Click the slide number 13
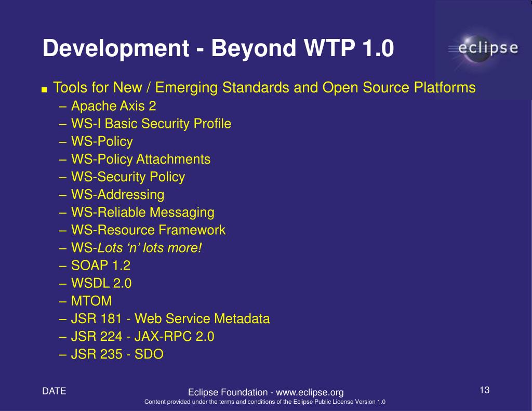532x411 pixels. [x=485, y=390]
